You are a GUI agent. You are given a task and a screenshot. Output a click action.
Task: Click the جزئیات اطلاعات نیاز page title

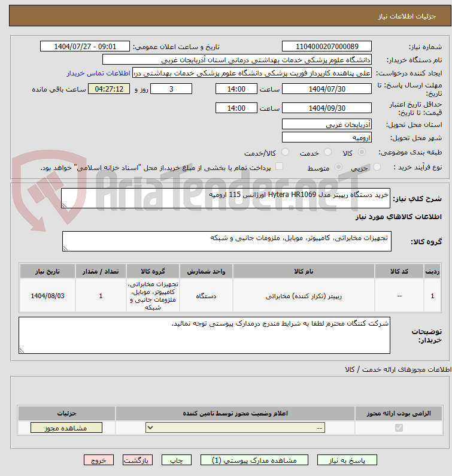pyautogui.click(x=407, y=16)
